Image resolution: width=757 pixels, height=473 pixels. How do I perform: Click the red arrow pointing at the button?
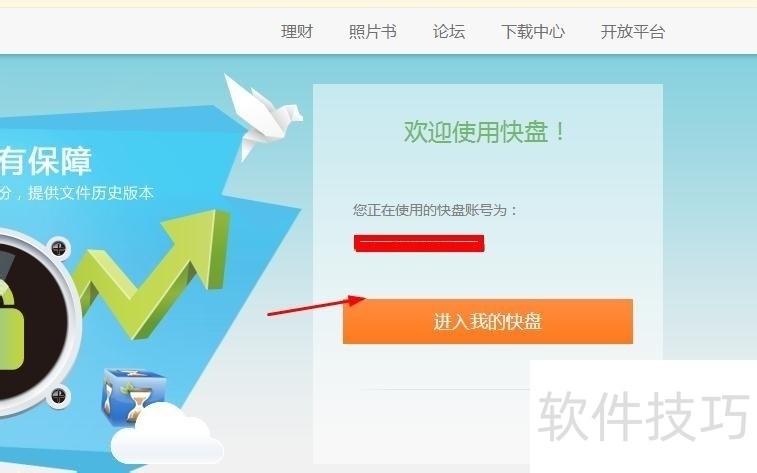[316, 306]
